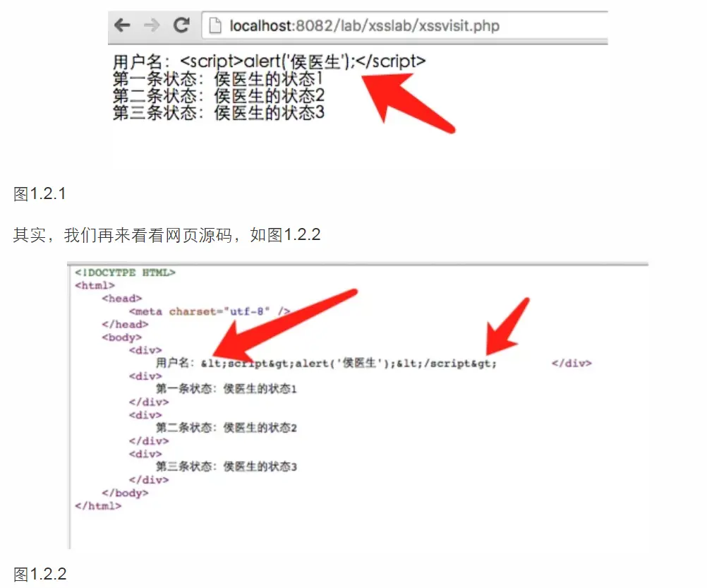The image size is (707, 588).
Task: Select the text 第三条状态: 侯医生的状态3 in browser
Action: 218,112
